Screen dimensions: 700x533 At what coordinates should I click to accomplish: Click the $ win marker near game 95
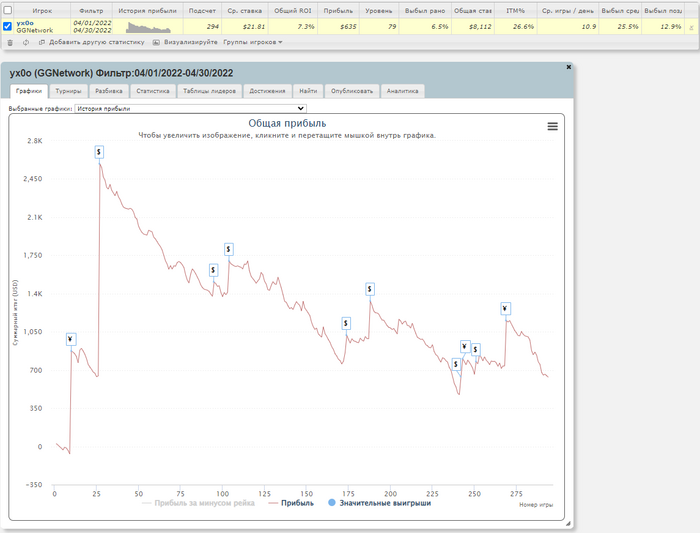tap(213, 270)
